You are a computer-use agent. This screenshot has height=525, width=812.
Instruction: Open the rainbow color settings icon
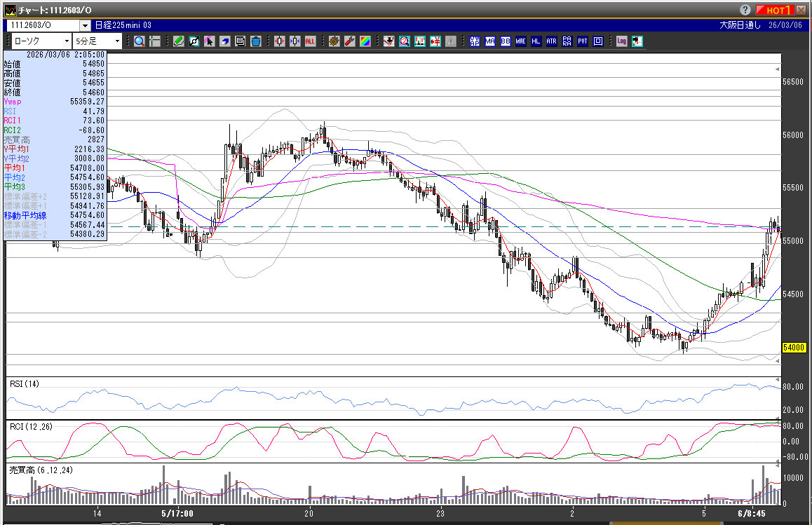365,41
